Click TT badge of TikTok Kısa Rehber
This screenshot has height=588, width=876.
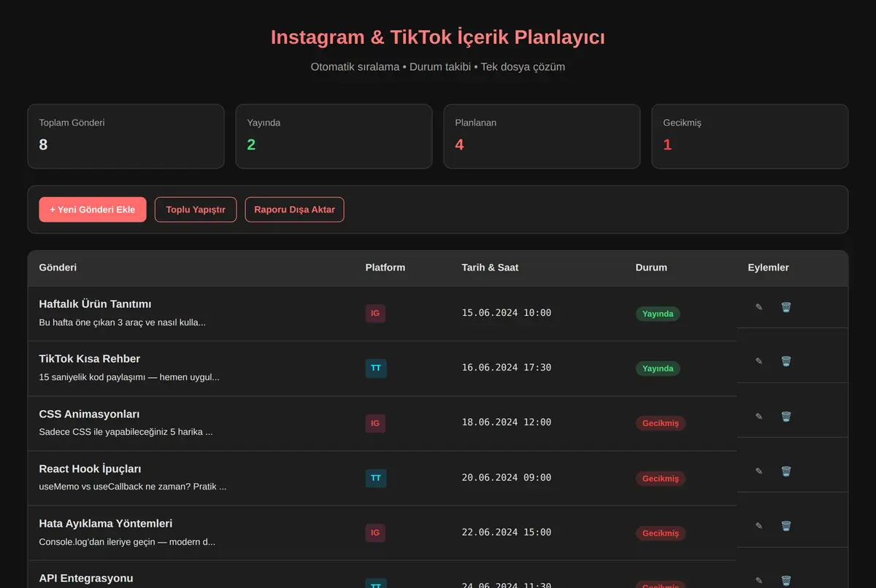click(x=376, y=368)
